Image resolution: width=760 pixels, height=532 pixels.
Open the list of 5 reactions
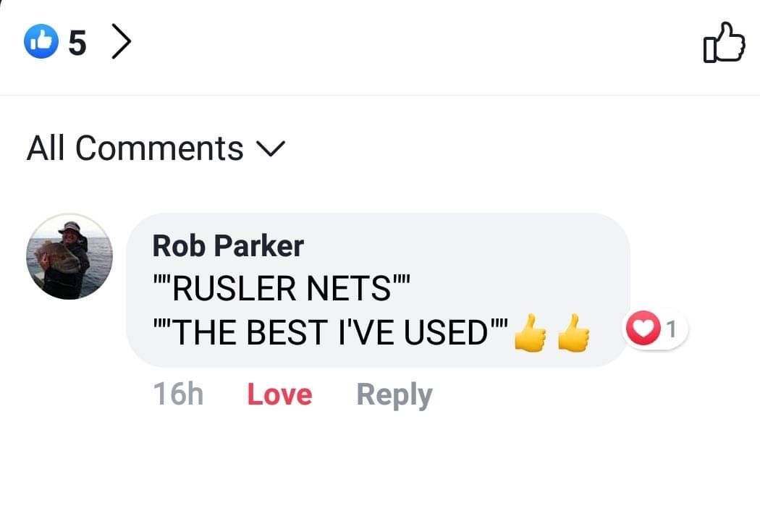tap(77, 43)
